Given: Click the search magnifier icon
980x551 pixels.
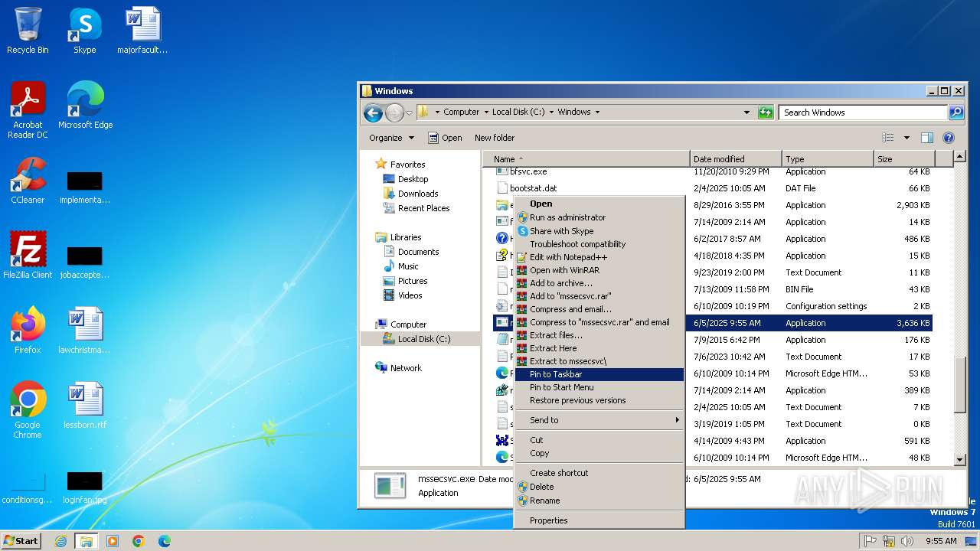Looking at the screenshot, I should (956, 112).
